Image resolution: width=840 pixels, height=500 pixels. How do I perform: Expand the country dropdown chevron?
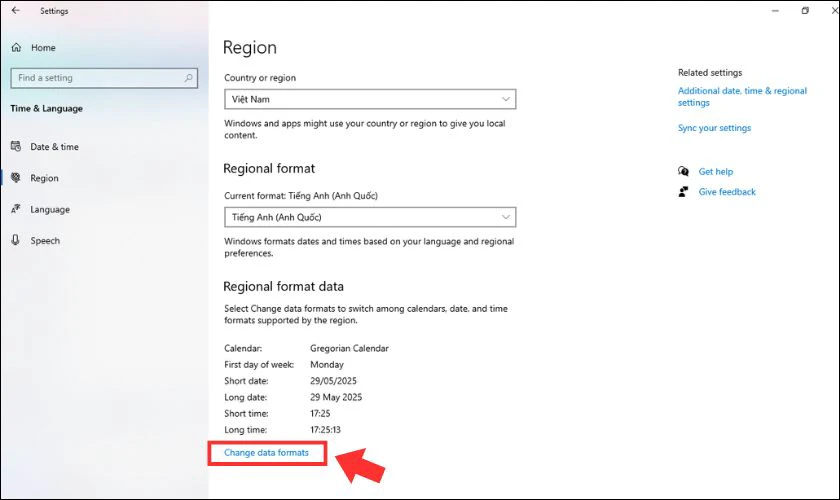click(x=505, y=99)
